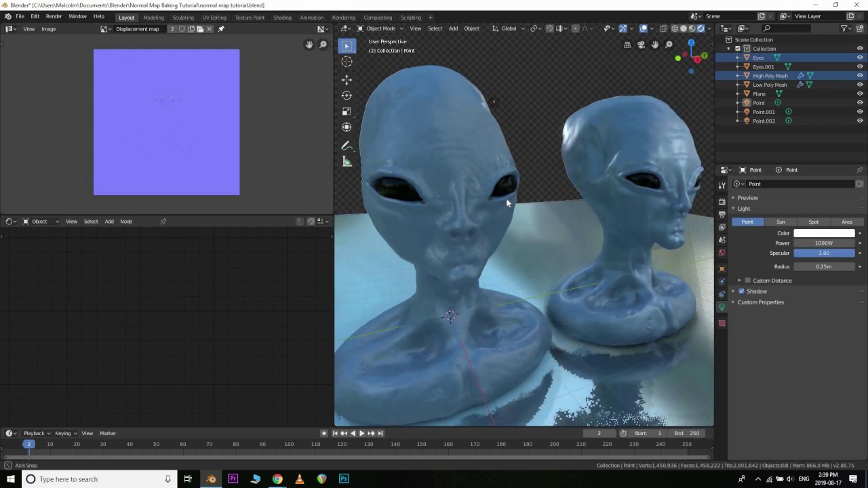868x488 pixels.
Task: Click the image editor zoom magnifier icon
Action: click(x=323, y=45)
